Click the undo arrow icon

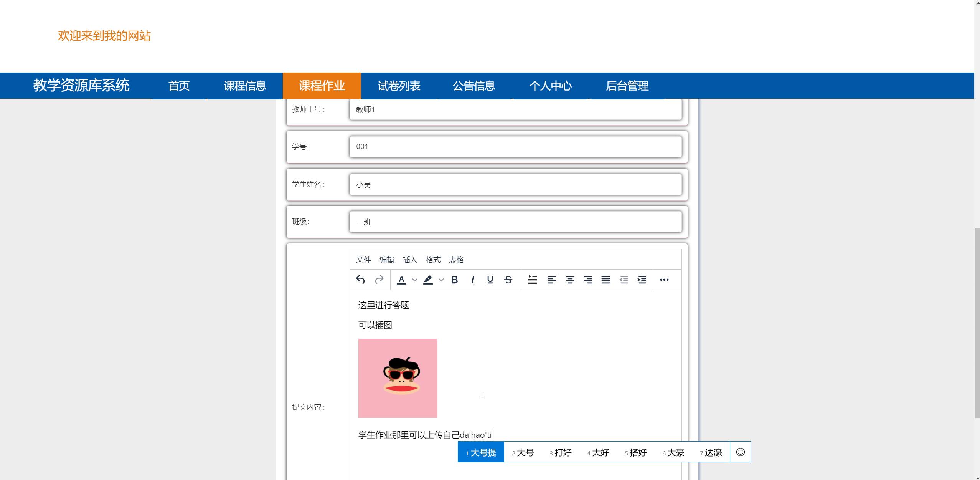(360, 280)
